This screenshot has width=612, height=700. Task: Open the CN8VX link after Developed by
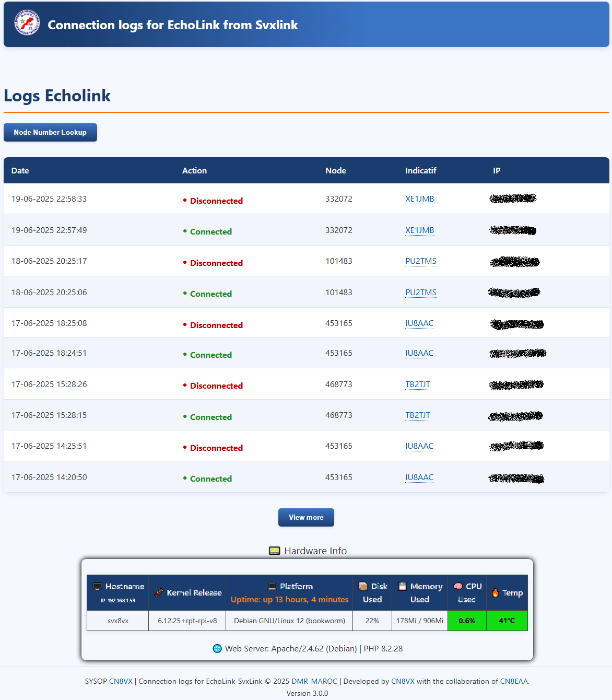click(x=403, y=681)
